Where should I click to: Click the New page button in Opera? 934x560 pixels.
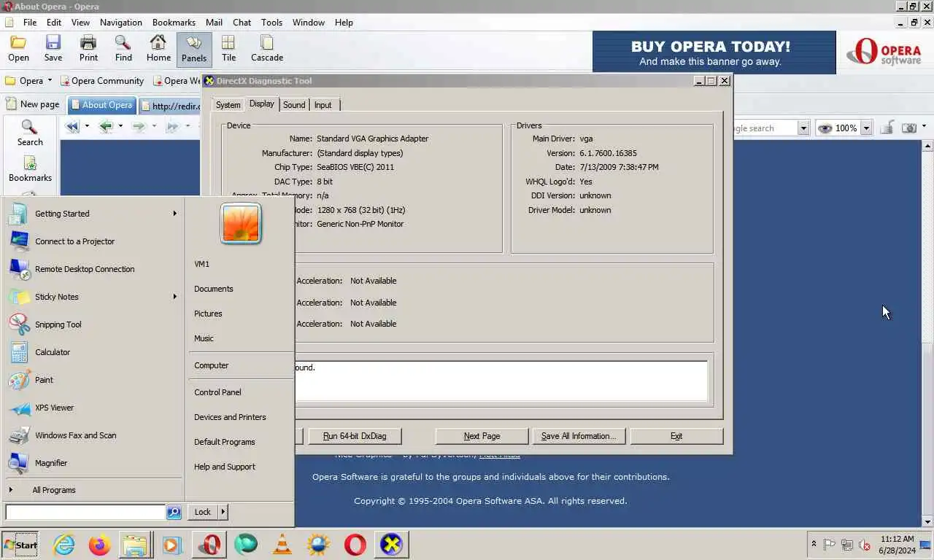pyautogui.click(x=32, y=104)
